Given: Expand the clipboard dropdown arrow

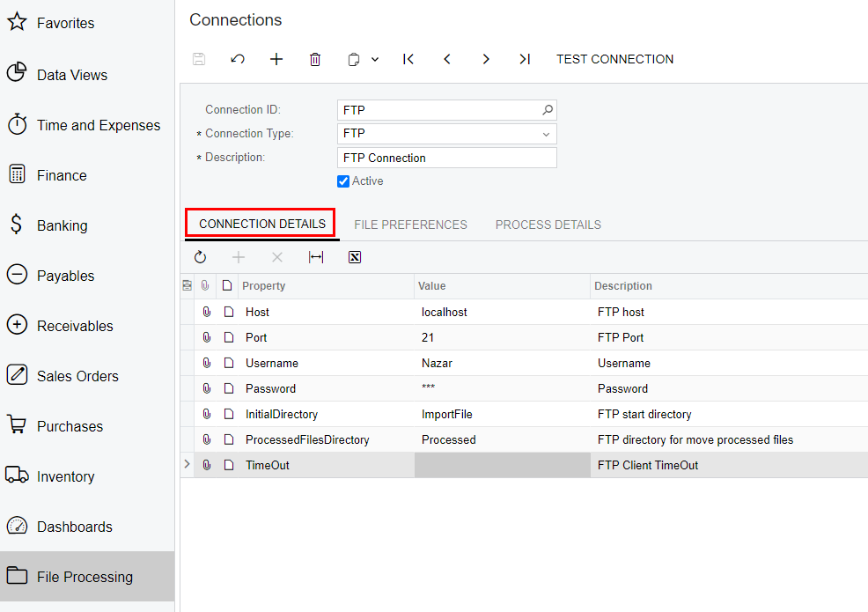Looking at the screenshot, I should point(375,59).
